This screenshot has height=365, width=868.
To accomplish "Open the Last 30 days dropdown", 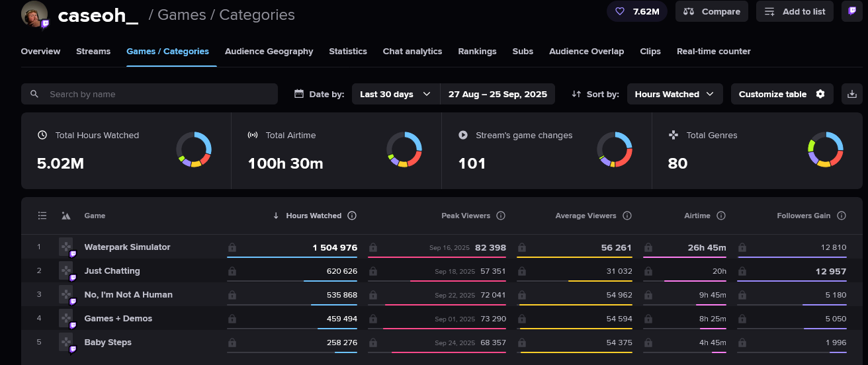I will tap(395, 94).
